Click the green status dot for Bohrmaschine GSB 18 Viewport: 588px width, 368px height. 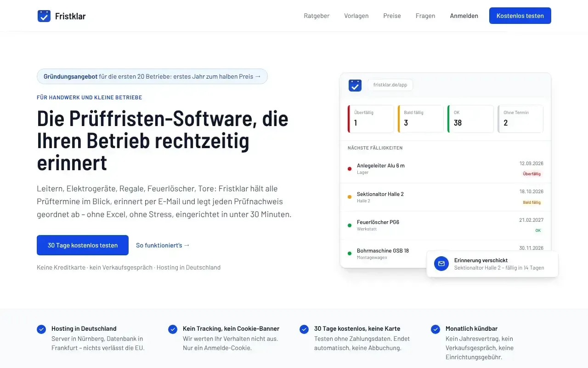pos(350,253)
